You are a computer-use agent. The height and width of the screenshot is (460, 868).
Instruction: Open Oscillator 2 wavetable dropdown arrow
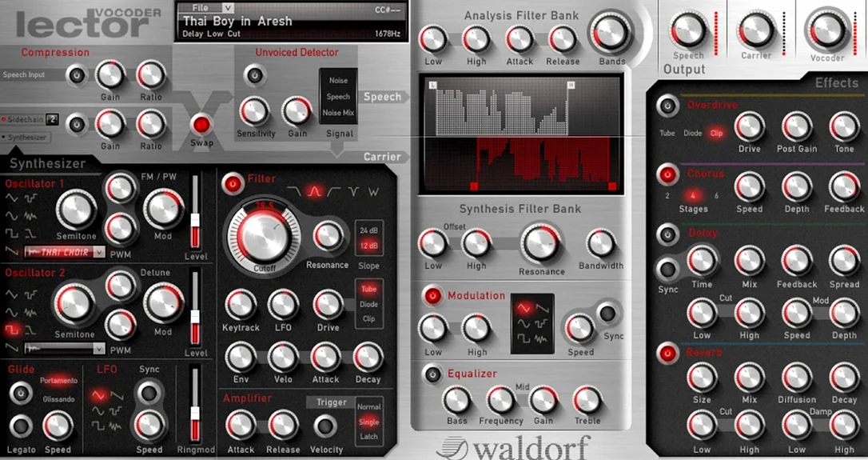[x=98, y=349]
